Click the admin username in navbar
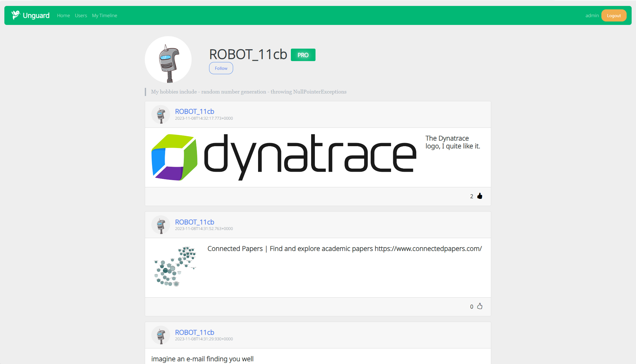 (x=592, y=16)
